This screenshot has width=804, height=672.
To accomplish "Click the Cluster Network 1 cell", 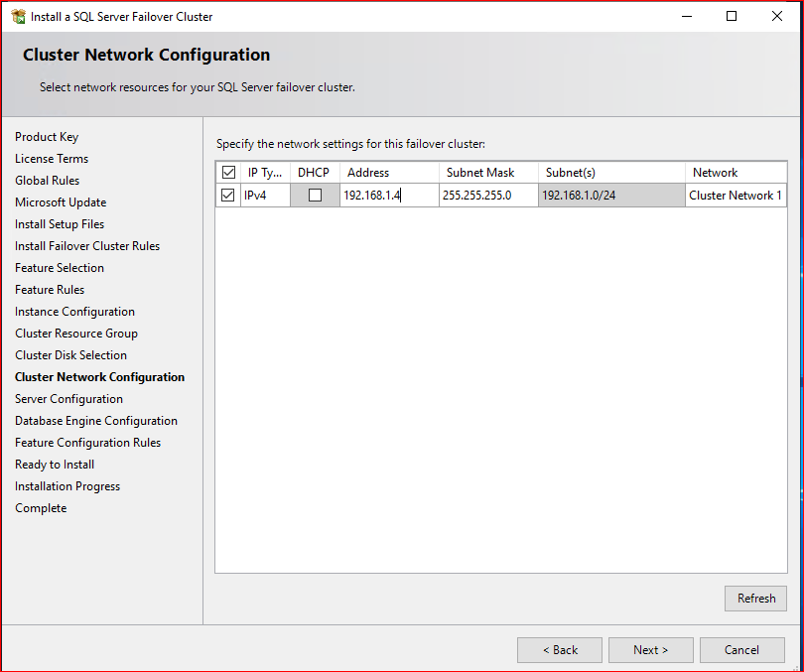I will coord(736,196).
